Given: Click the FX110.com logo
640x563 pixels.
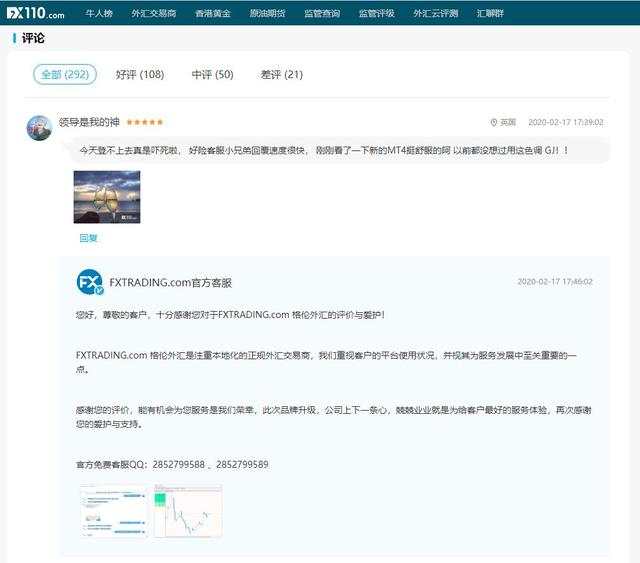Looking at the screenshot, I should coord(36,13).
